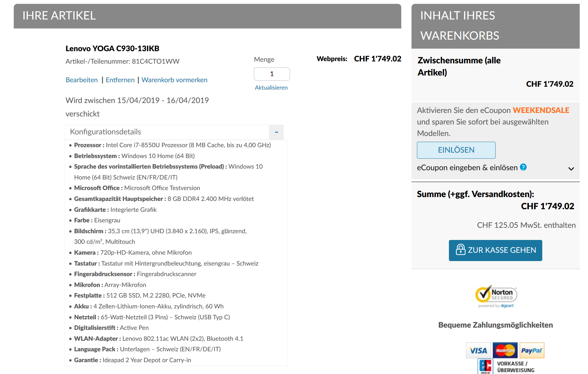The image size is (588, 374).
Task: Click the MasterCard payment logo
Action: (505, 351)
